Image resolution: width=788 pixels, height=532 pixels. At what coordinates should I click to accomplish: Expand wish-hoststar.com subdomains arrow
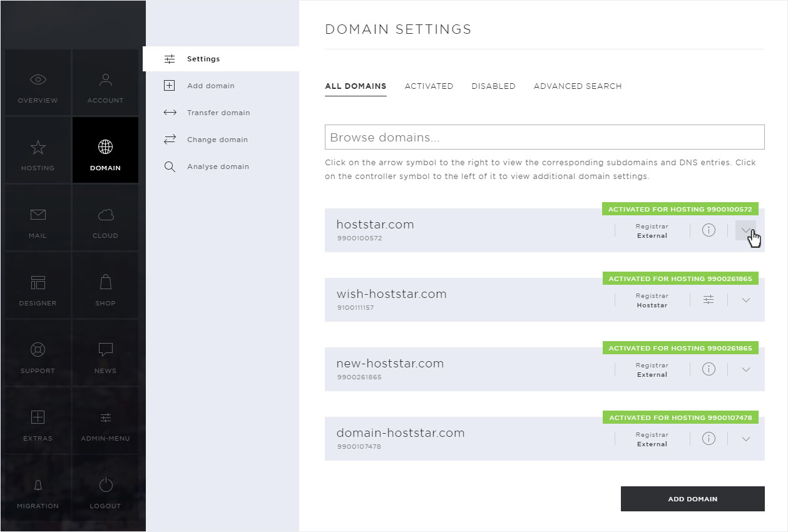745,300
